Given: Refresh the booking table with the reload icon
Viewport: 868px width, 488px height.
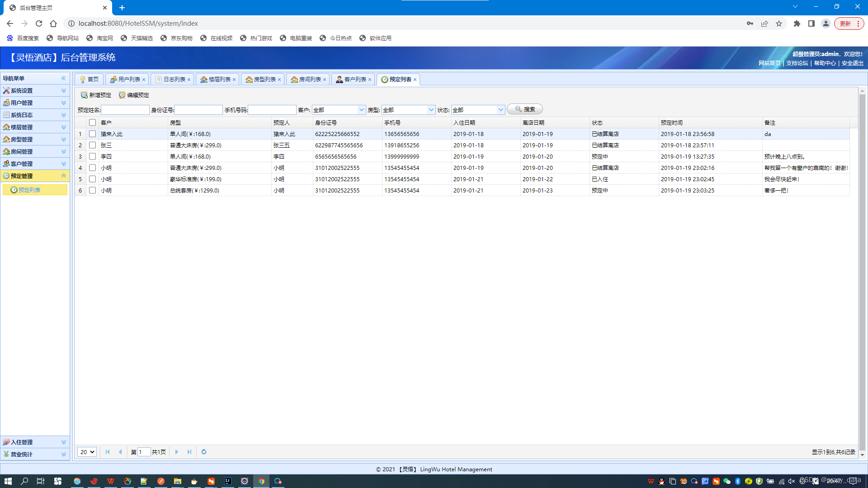Looking at the screenshot, I should point(204,452).
